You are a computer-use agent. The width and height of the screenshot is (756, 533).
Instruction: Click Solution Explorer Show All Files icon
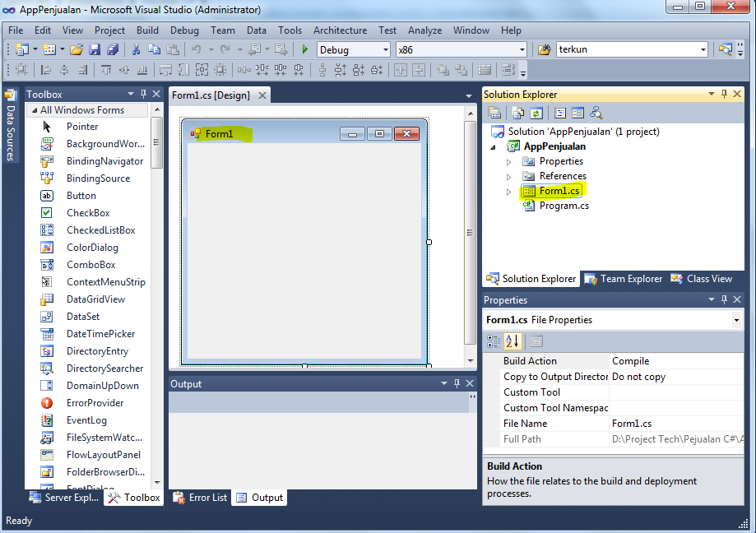point(517,114)
